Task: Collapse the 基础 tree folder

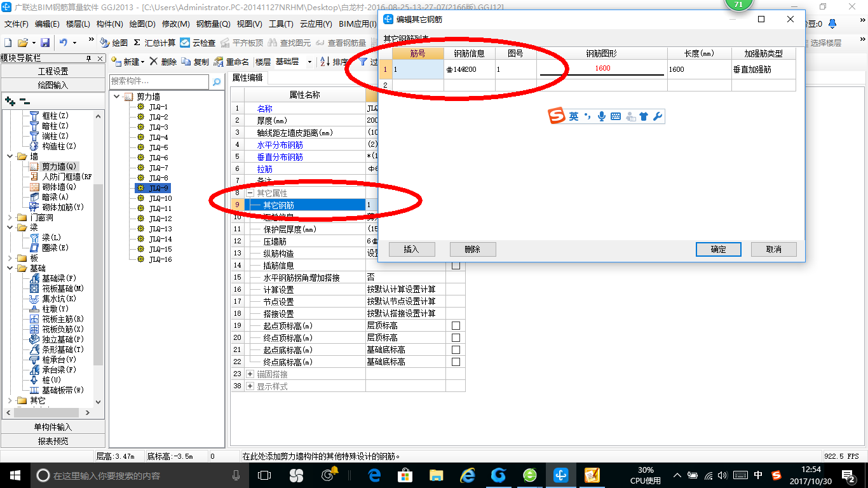Action: (x=10, y=268)
